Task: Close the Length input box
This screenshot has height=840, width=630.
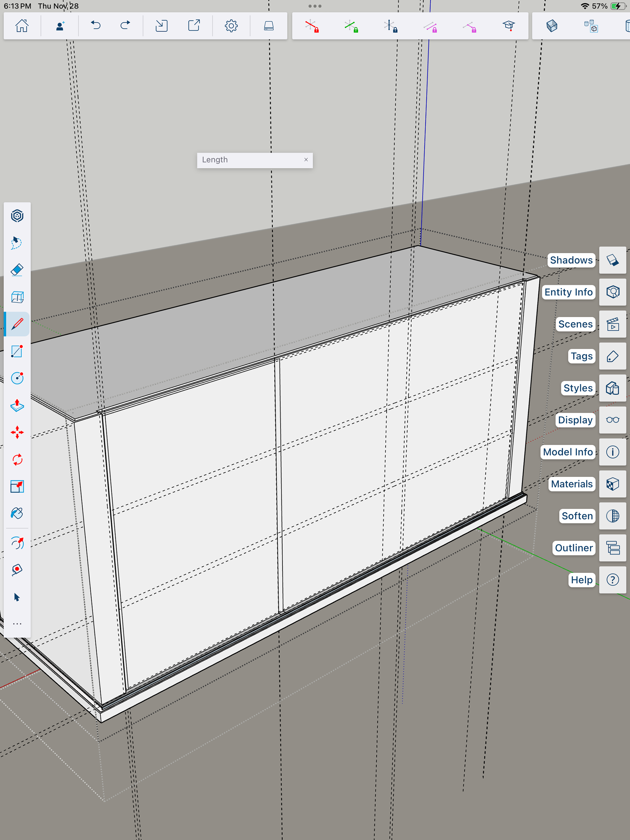Action: tap(306, 160)
